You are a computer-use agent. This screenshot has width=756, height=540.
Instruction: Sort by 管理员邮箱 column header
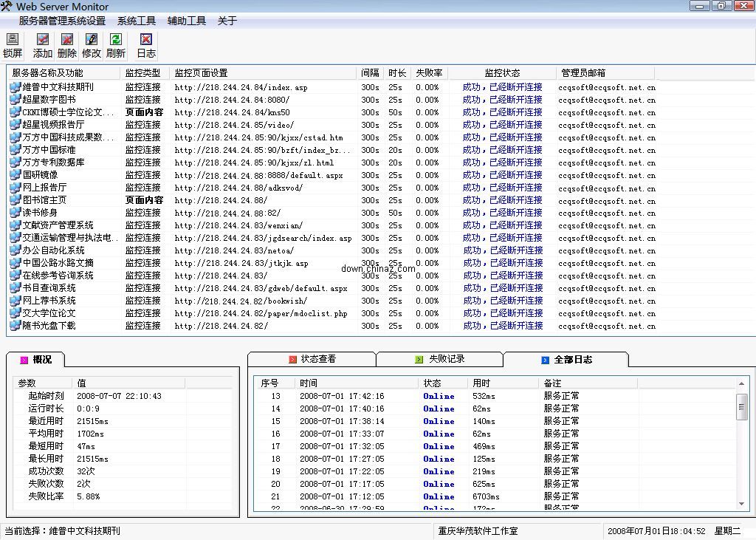pyautogui.click(x=605, y=73)
